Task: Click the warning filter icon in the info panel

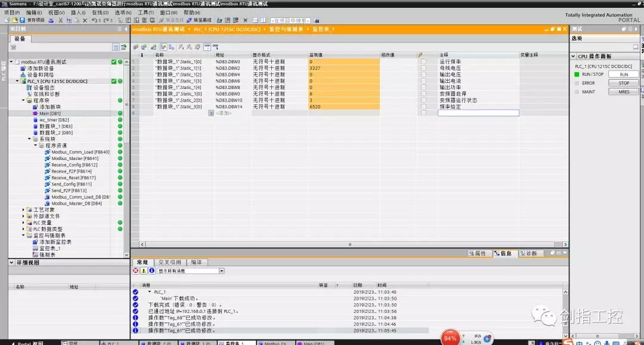Action: pos(143,270)
